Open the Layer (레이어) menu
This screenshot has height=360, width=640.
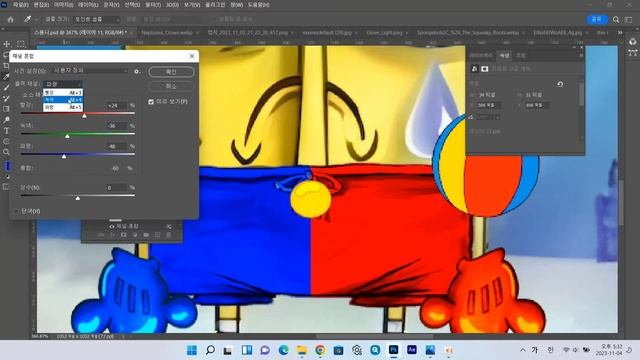88,5
